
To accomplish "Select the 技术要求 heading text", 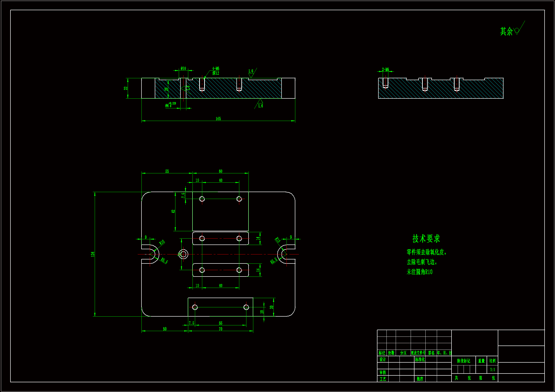I will 426,238.
